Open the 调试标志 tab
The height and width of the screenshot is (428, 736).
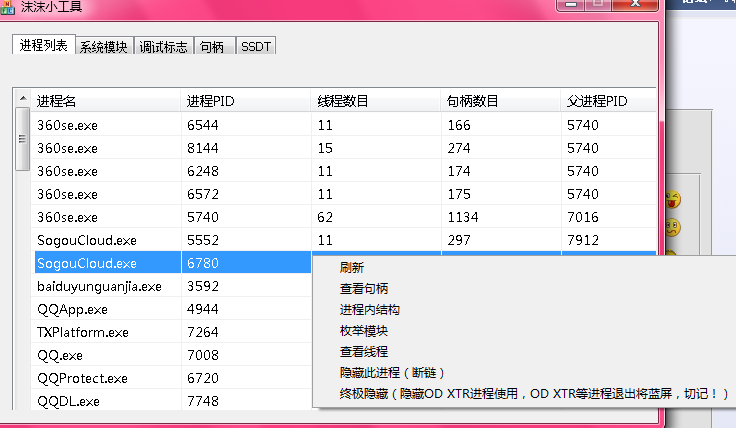coord(164,46)
